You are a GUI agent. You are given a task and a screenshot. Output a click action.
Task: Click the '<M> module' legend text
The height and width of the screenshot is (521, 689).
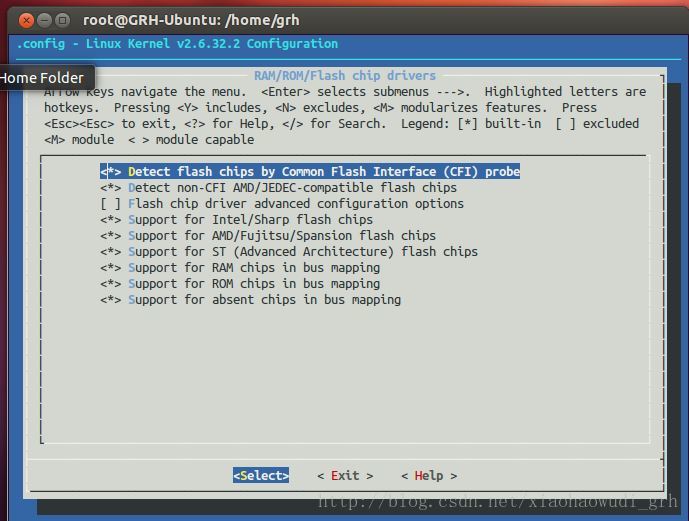pyautogui.click(x=79, y=140)
